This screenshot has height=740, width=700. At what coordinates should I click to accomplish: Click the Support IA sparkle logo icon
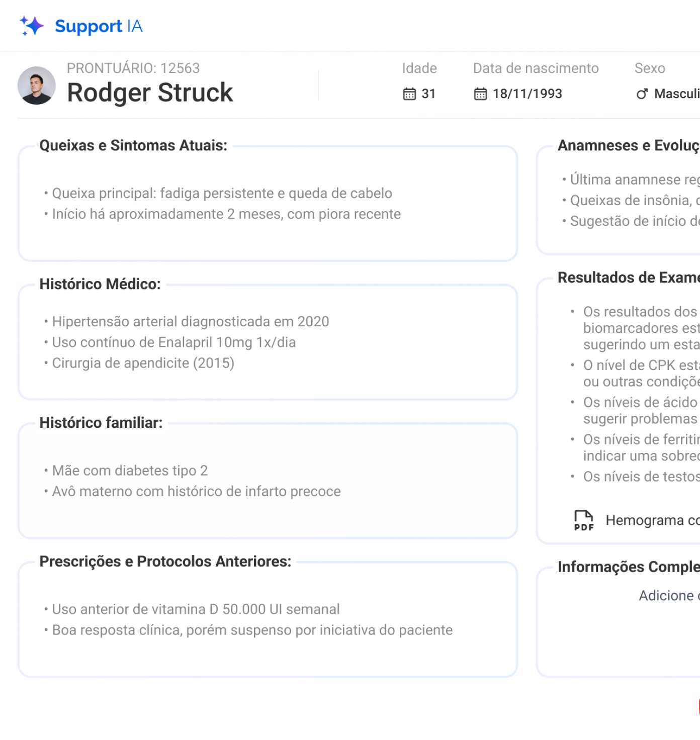click(x=32, y=26)
